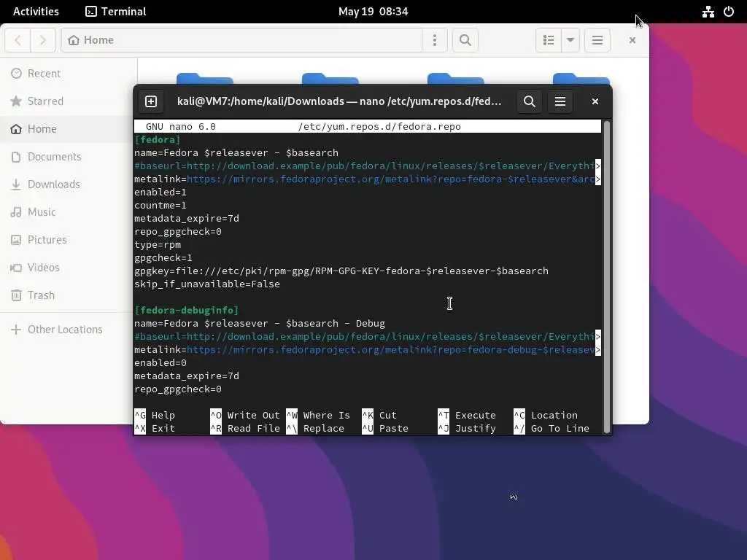Image resolution: width=747 pixels, height=560 pixels.
Task: Place cursor on skip_if_unavailable=False line
Action: pyautogui.click(x=207, y=284)
